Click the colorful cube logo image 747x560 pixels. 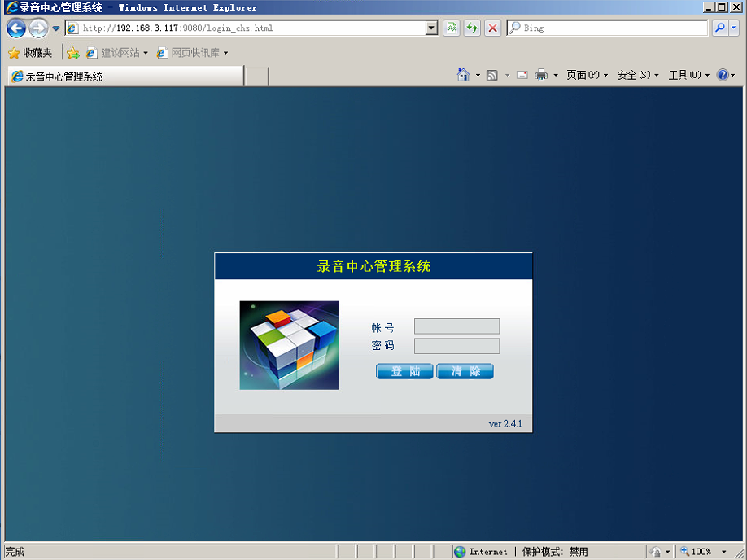289,345
